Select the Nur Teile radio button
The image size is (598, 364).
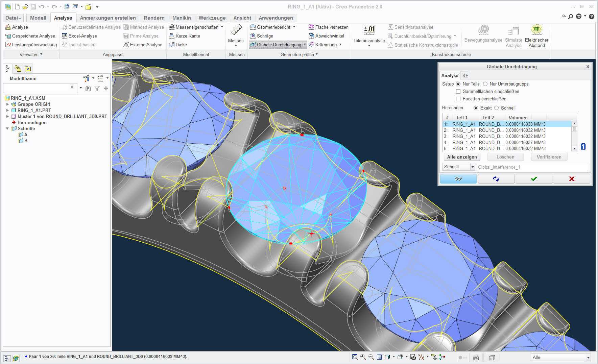point(458,84)
